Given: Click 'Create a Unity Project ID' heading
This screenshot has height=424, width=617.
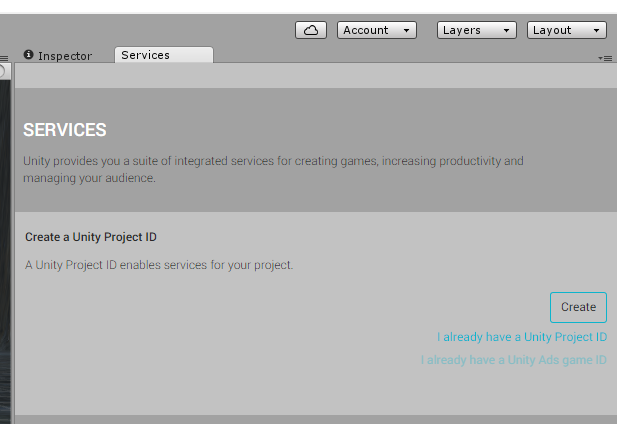Looking at the screenshot, I should pos(91,237).
